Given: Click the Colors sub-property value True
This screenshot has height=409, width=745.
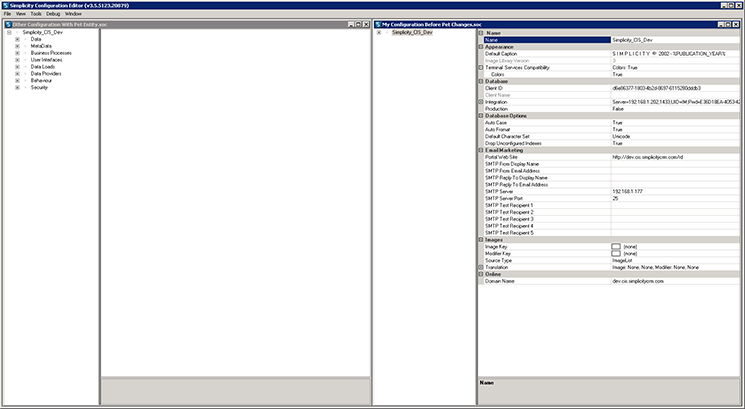Looking at the screenshot, I should 675,75.
